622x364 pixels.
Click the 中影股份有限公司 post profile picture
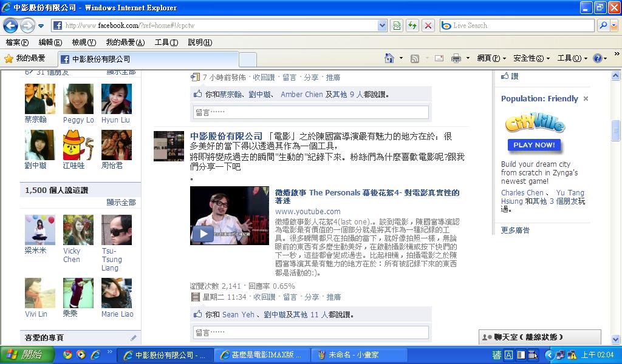pyautogui.click(x=169, y=146)
